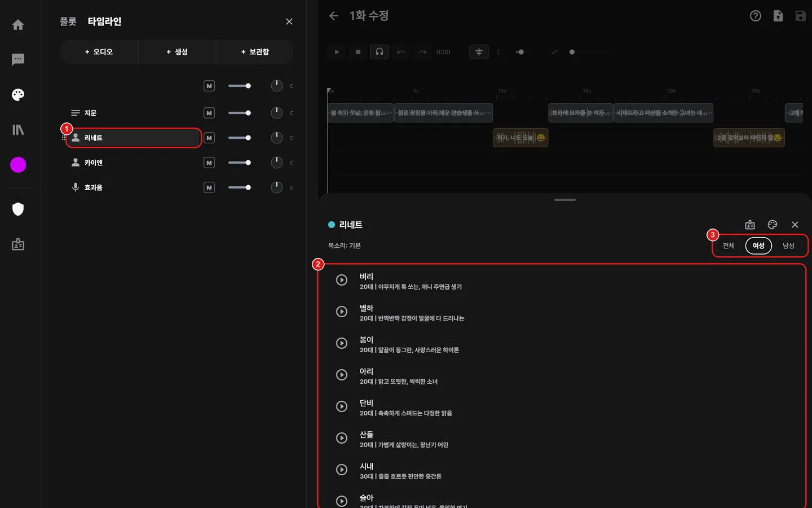Open the color palette icon in the 리네트 panel

pyautogui.click(x=773, y=225)
